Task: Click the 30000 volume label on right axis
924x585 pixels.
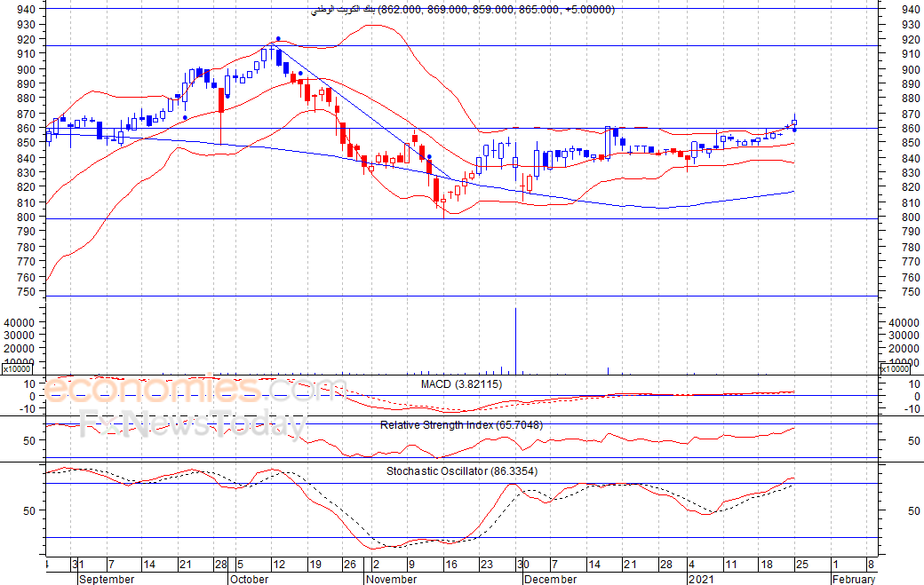Action: (903, 336)
